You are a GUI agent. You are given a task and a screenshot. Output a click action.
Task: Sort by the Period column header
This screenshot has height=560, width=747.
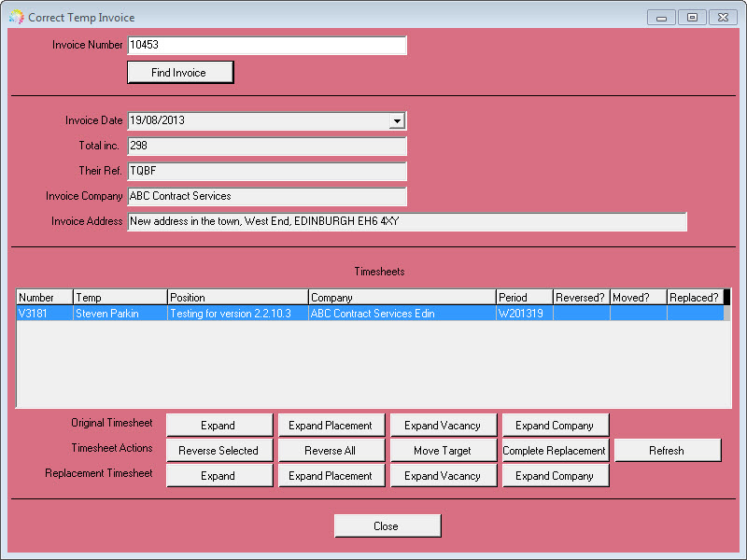[525, 297]
